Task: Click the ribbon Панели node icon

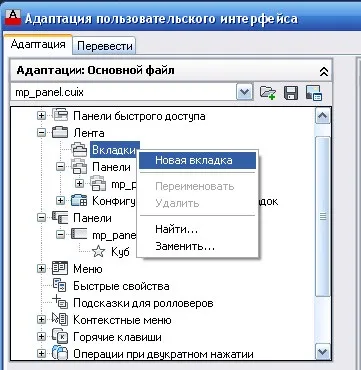Action: point(79,167)
